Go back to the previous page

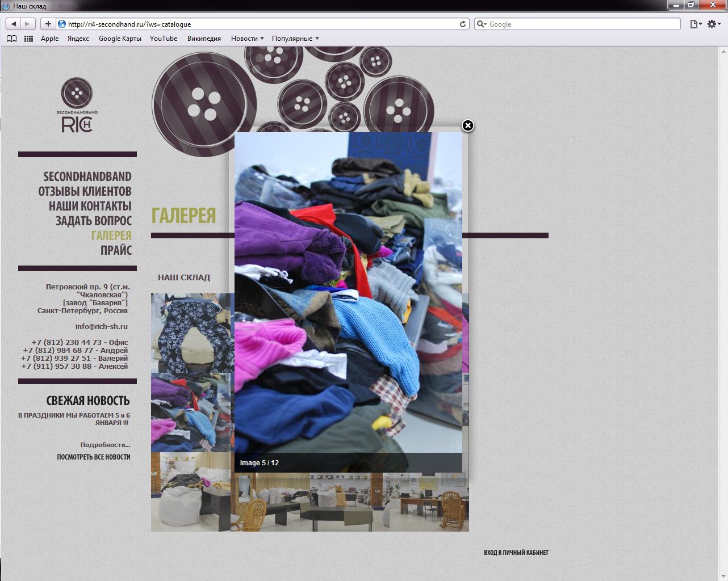point(14,24)
